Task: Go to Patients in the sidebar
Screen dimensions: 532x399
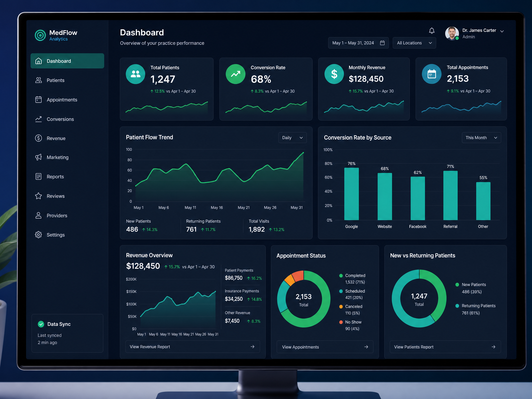Action: 67,80
